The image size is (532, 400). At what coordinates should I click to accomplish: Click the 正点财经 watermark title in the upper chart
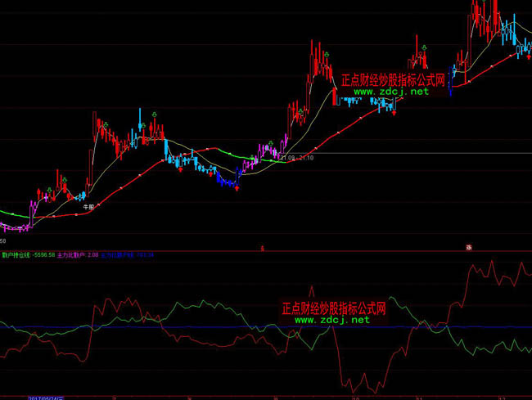point(392,80)
